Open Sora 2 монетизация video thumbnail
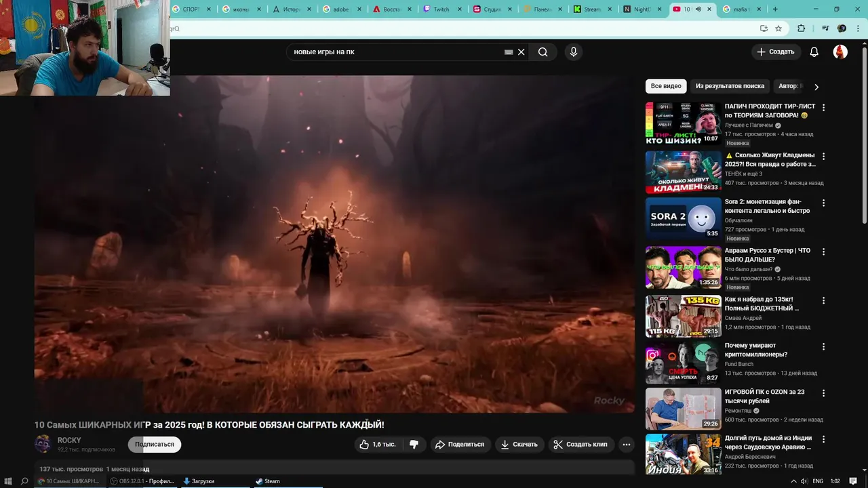This screenshot has width=868, height=488. click(683, 218)
